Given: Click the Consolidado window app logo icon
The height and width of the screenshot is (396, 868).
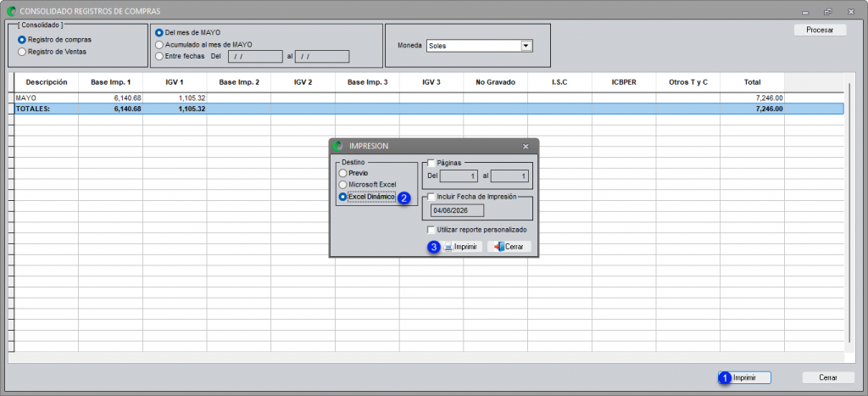Looking at the screenshot, I should click(x=11, y=10).
